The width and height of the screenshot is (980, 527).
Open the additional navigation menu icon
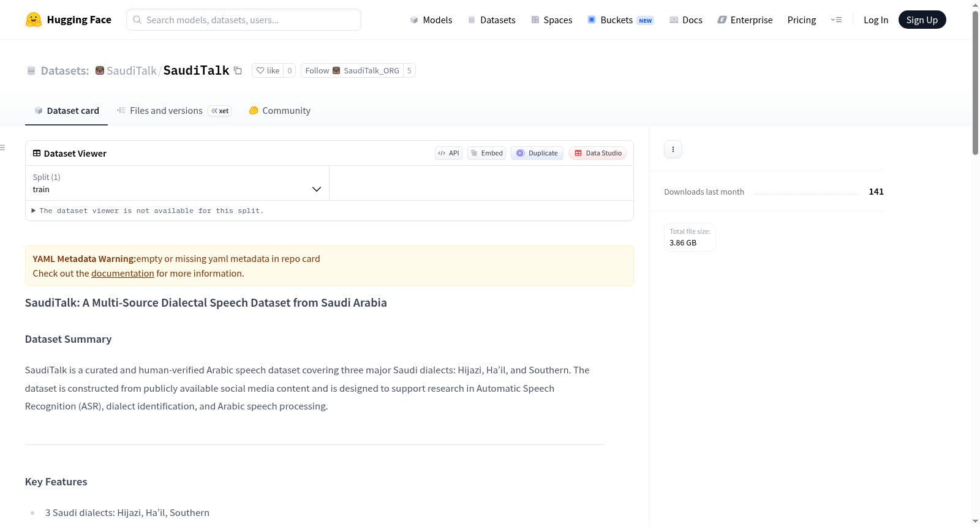(x=836, y=20)
